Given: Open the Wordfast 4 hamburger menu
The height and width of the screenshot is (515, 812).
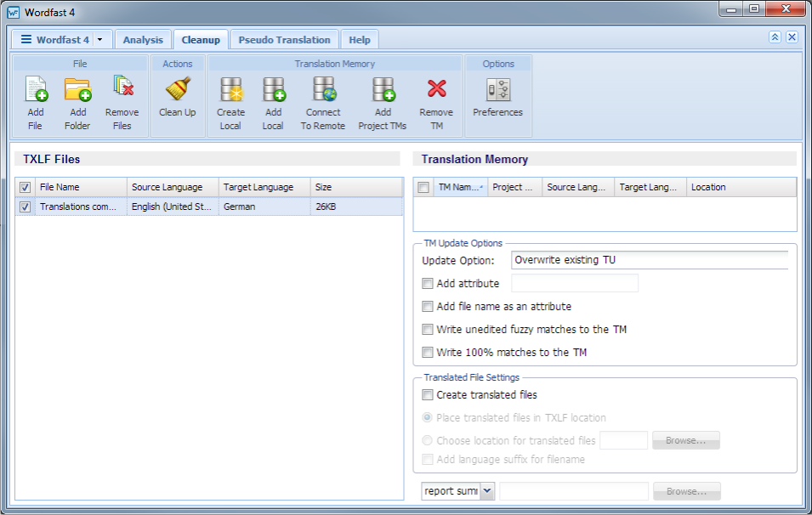Looking at the screenshot, I should click(54, 40).
